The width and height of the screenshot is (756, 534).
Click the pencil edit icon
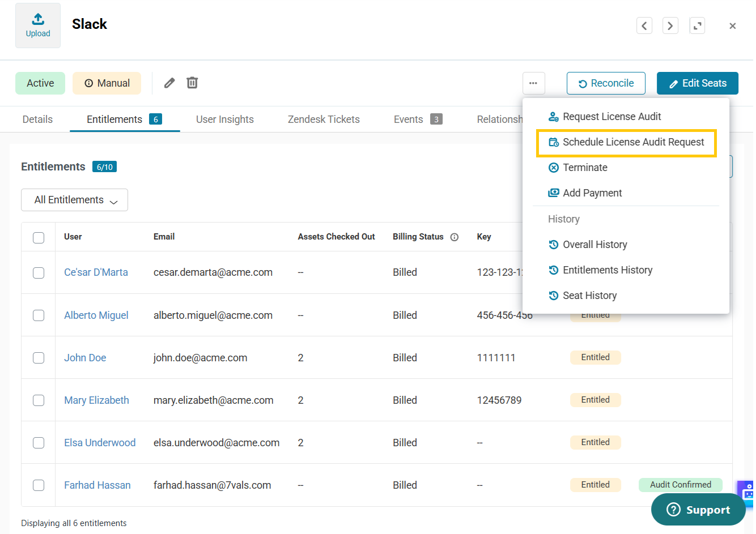(x=169, y=83)
